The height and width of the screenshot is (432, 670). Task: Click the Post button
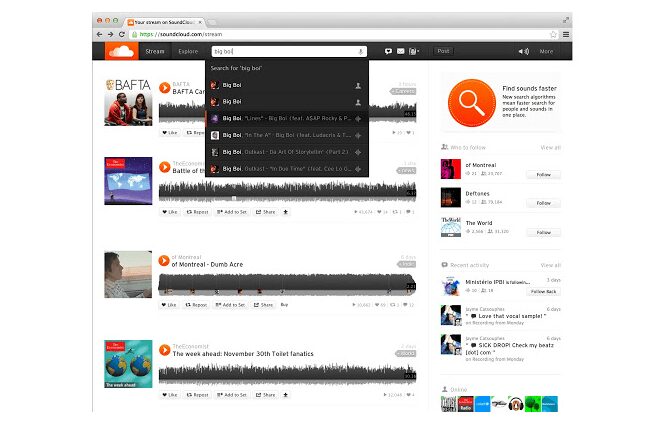443,51
